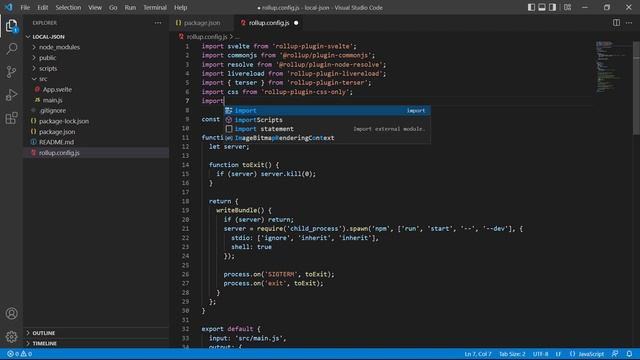Select rollup.config.js in explorer tree
This screenshot has width=640, height=360.
pyautogui.click(x=96, y=153)
